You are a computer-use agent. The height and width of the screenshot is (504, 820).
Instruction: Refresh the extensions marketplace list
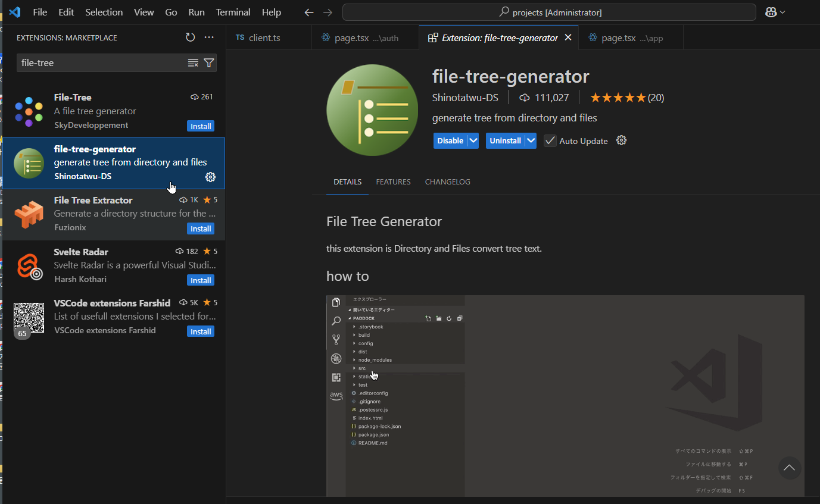coord(190,37)
